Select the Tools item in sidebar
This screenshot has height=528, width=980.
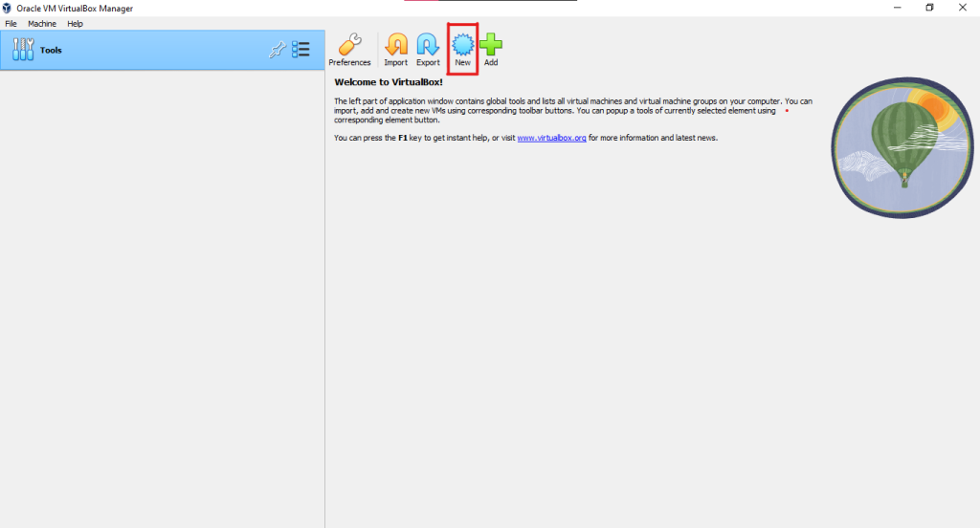click(x=163, y=50)
